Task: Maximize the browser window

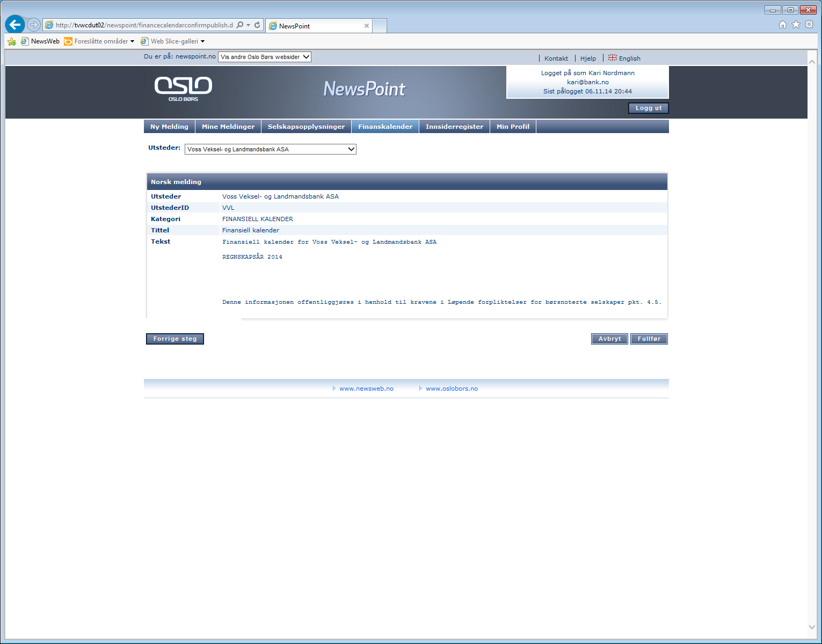Action: pos(790,10)
